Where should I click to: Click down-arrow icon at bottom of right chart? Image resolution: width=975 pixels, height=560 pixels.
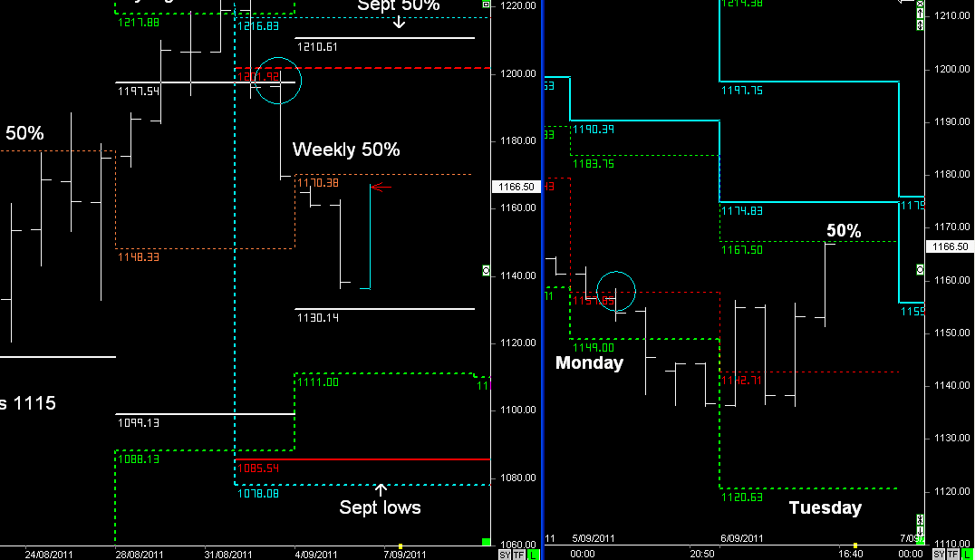click(x=921, y=531)
